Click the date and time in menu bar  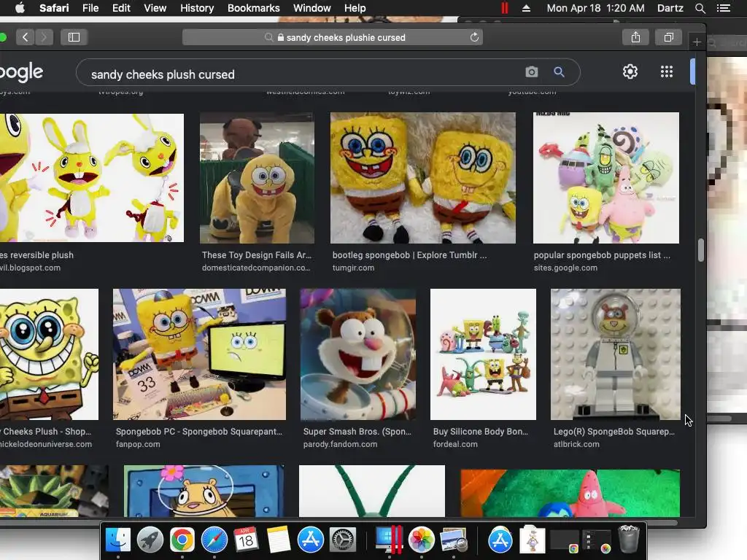pos(595,8)
